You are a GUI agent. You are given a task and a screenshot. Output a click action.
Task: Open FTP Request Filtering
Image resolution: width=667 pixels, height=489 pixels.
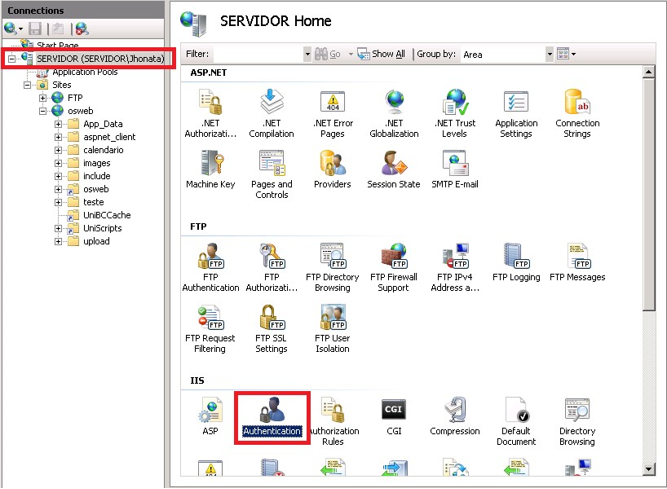[x=210, y=328]
